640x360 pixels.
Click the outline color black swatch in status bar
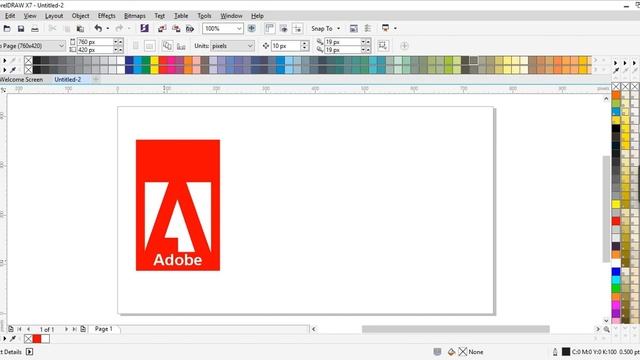point(566,352)
